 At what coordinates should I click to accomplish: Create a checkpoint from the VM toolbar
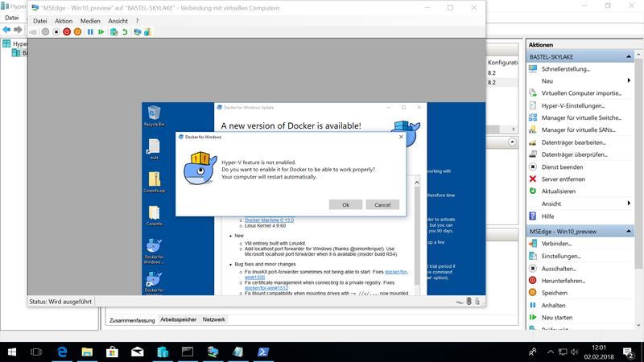pyautogui.click(x=114, y=32)
